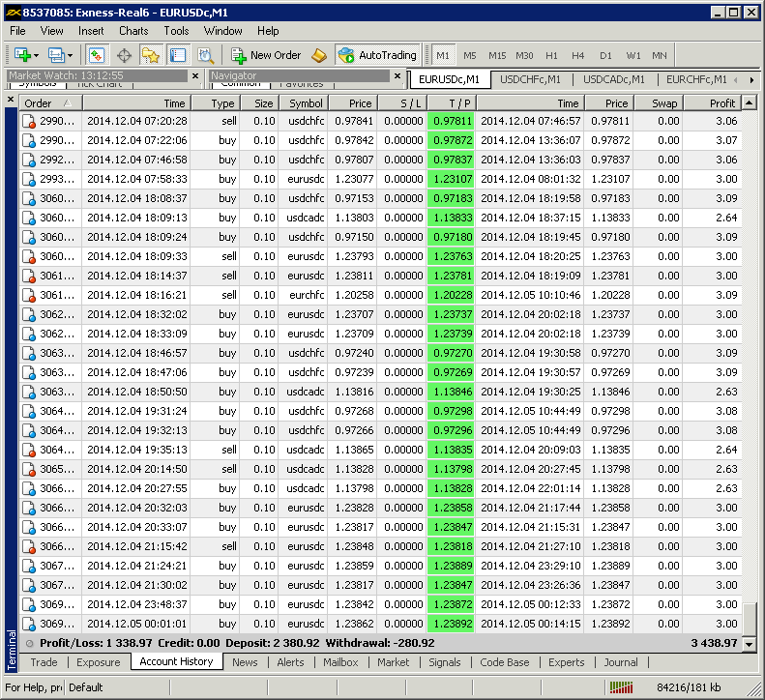Sort history by Order column header
Image resolution: width=765 pixels, height=700 pixels.
50,103
